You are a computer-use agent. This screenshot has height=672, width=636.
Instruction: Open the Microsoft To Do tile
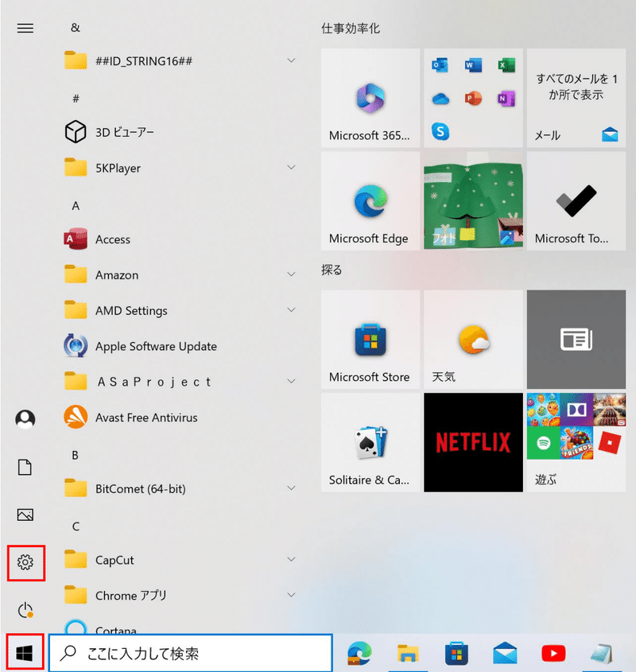(576, 200)
